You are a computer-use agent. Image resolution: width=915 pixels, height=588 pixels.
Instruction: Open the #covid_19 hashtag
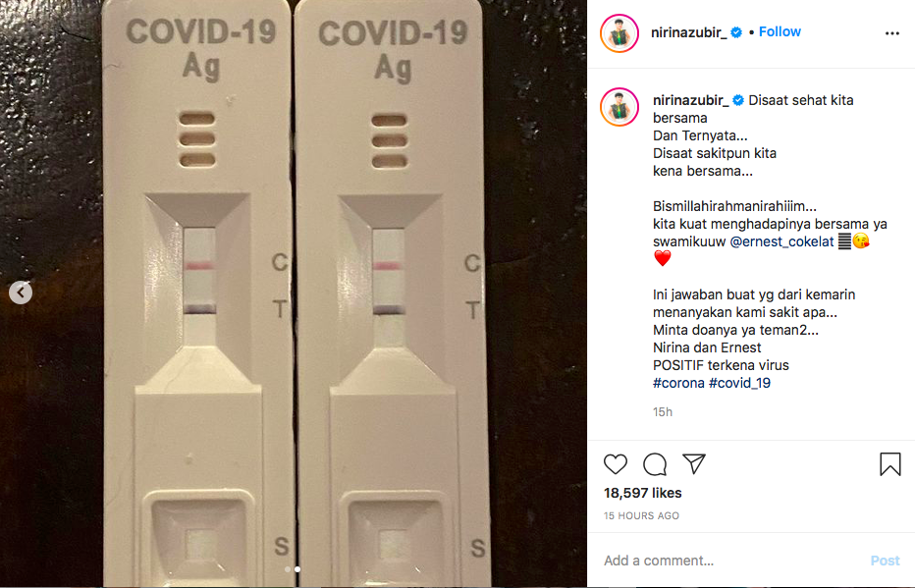pyautogui.click(x=739, y=383)
